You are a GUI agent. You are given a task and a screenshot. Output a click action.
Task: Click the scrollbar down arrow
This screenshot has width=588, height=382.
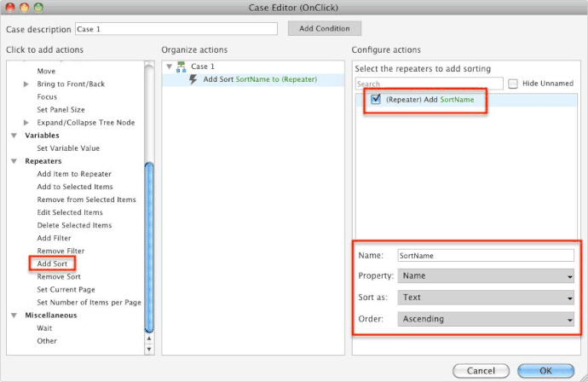pyautogui.click(x=149, y=349)
